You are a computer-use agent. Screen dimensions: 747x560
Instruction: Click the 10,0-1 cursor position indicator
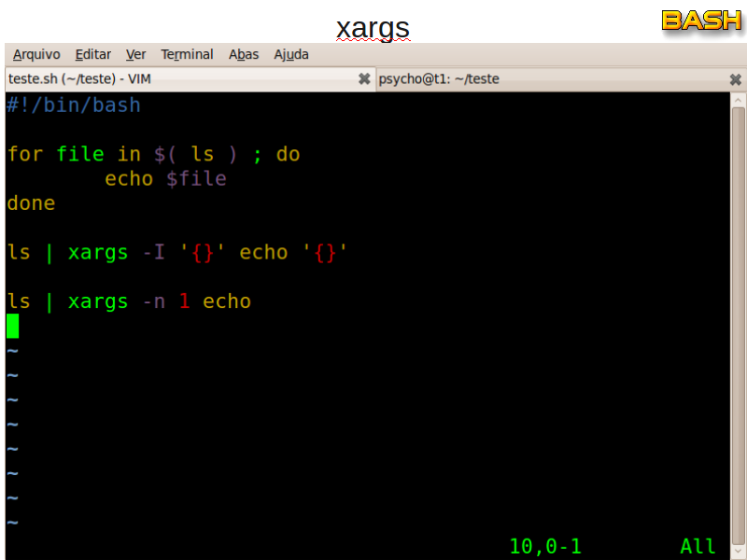[545, 546]
